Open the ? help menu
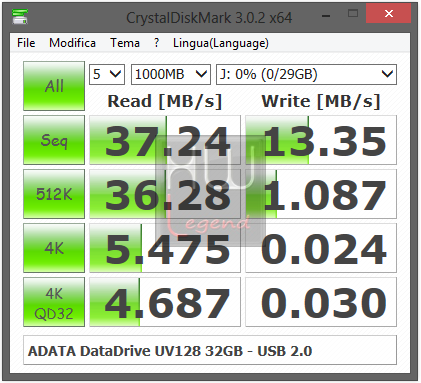The image size is (421, 383). pos(156,43)
